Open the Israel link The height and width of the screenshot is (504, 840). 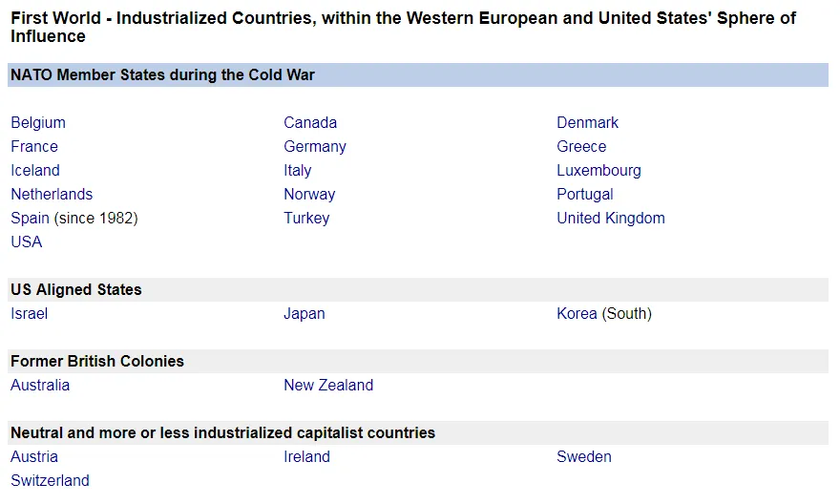(x=29, y=313)
